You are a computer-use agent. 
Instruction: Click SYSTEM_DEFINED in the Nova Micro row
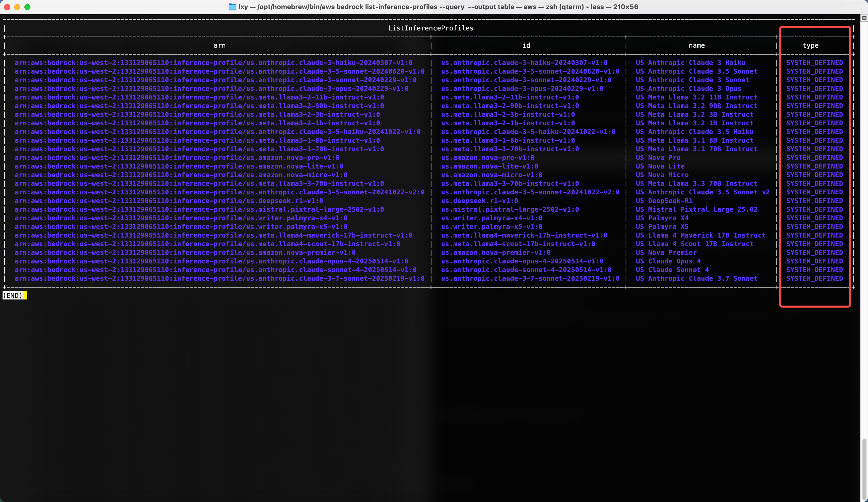[815, 175]
